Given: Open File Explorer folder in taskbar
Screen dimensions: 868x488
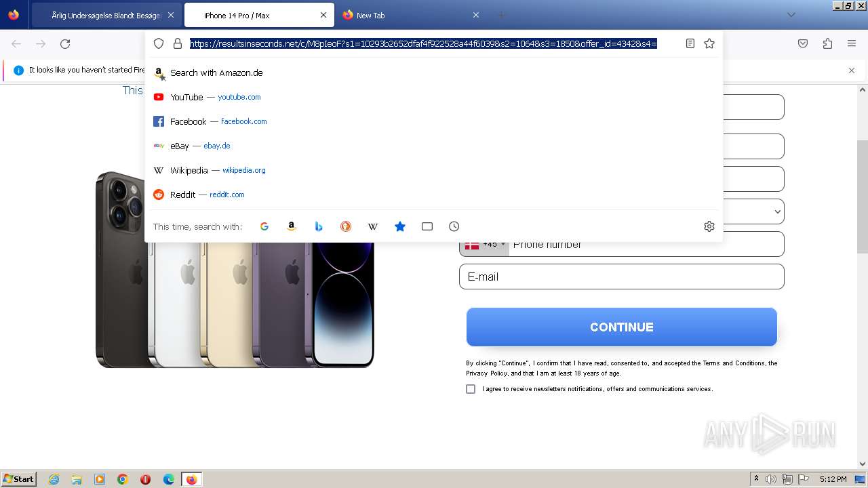Looking at the screenshot, I should [77, 479].
